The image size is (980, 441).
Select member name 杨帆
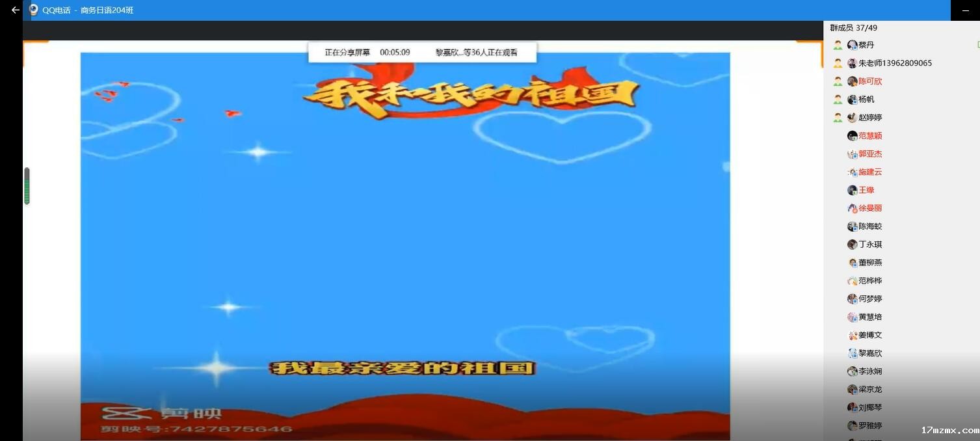click(866, 100)
